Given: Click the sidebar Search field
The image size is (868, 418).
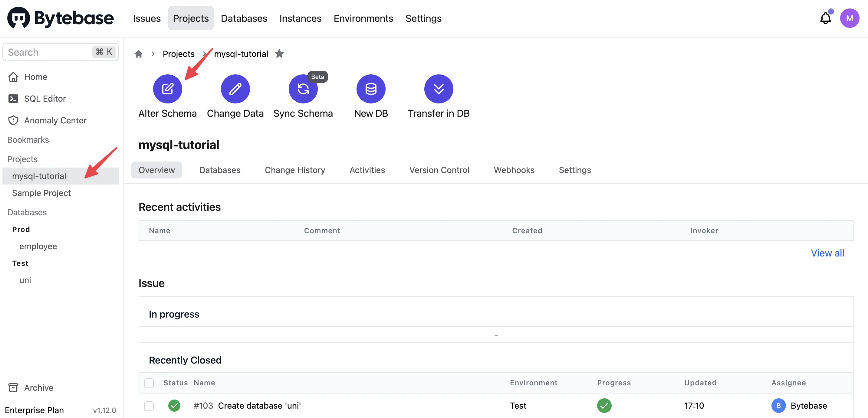Looking at the screenshot, I should pyautogui.click(x=61, y=52).
